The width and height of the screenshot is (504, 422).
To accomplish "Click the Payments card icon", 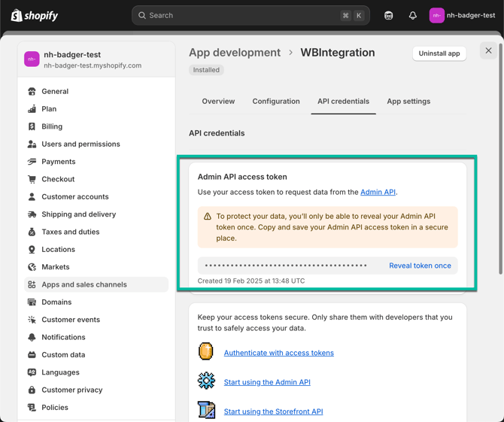I will 32,161.
